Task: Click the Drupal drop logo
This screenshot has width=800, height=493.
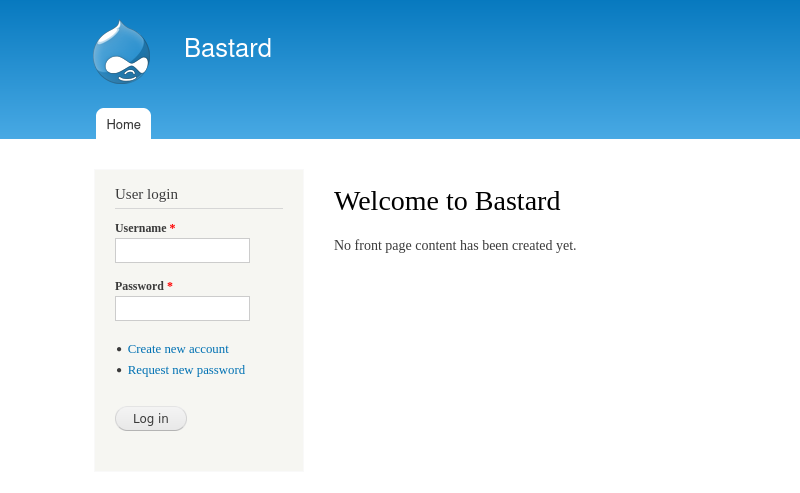Action: (x=121, y=52)
